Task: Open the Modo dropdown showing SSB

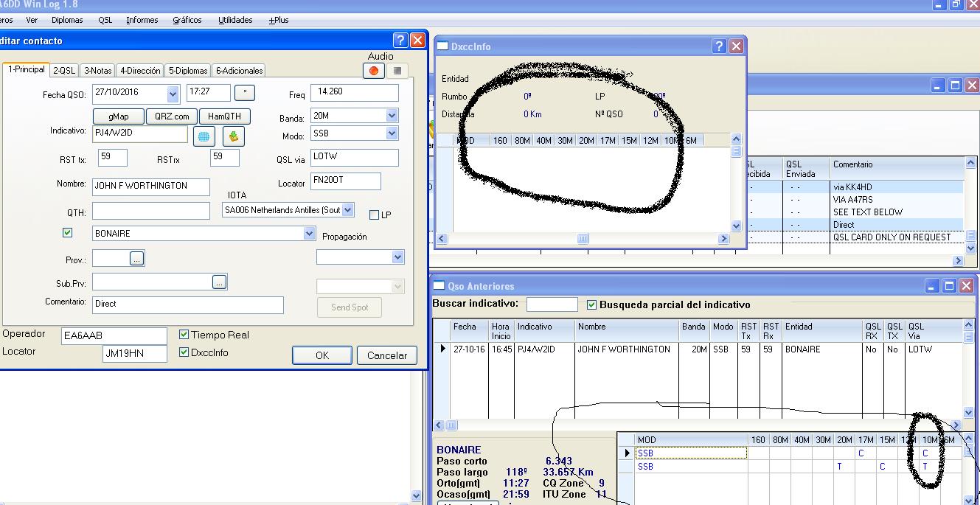Action: click(392, 133)
